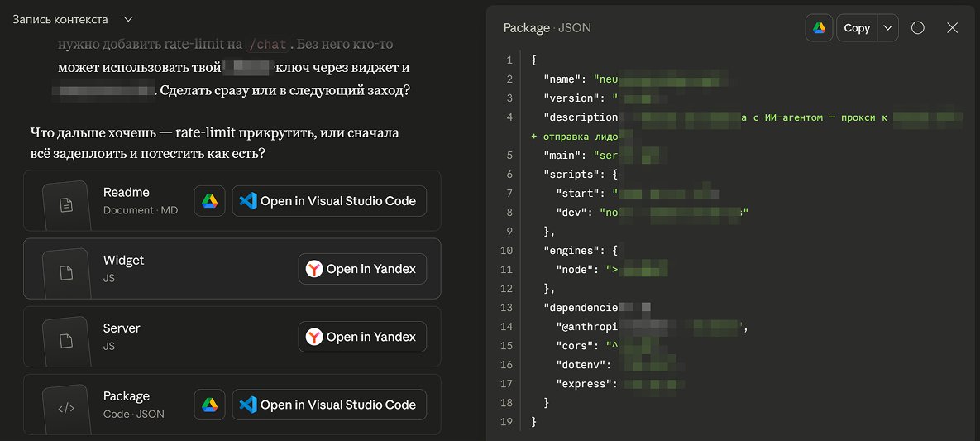Click the Google Drive icon in Package header
Screen dimensions: 980x441
click(819, 28)
